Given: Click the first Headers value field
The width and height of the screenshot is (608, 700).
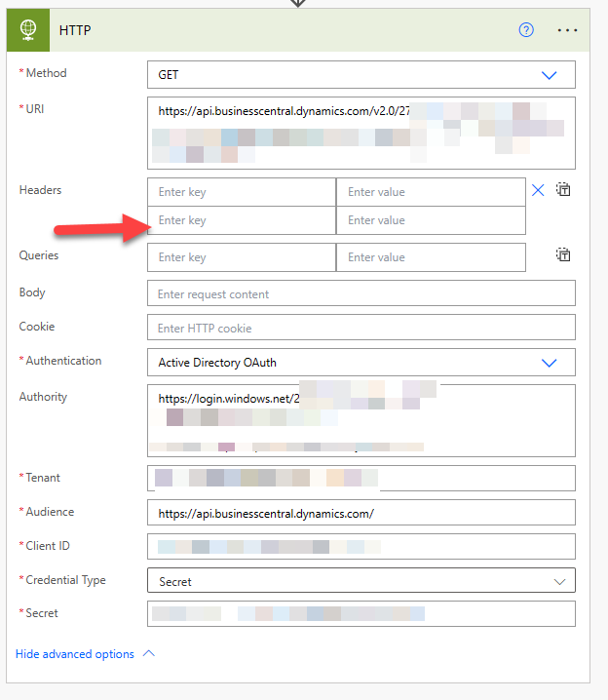Looking at the screenshot, I should click(431, 192).
